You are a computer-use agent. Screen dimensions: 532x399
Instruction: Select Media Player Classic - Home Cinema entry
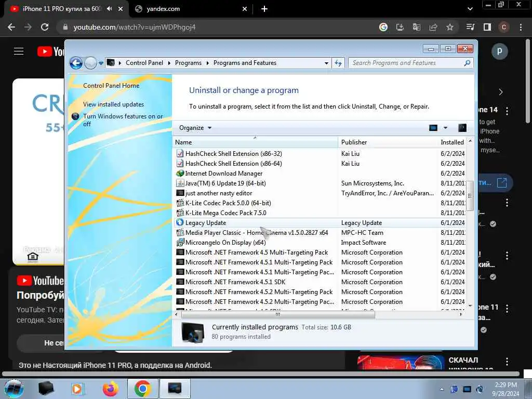[257, 232]
